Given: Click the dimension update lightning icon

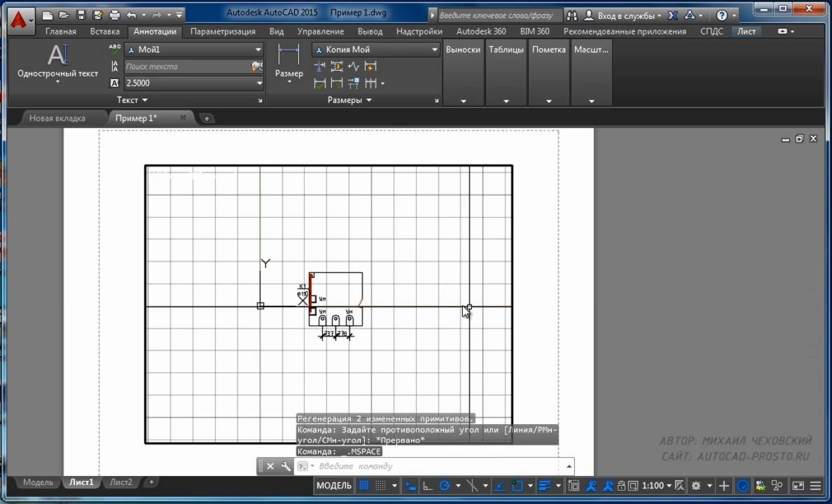Looking at the screenshot, I should 370,66.
